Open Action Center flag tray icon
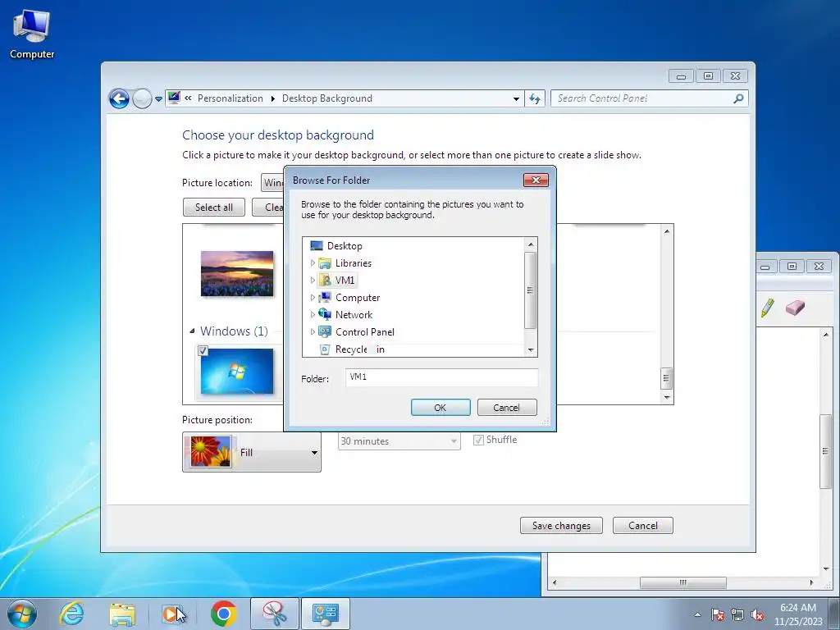Viewport: 840px width, 630px height. tap(718, 614)
